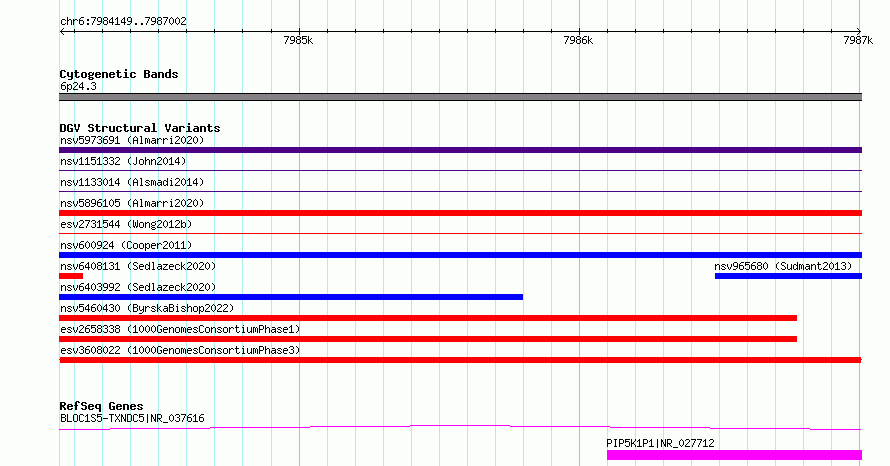Click the nsv5973691 (Almarri2020) variant label
The width and height of the screenshot is (890, 466).
click(132, 140)
